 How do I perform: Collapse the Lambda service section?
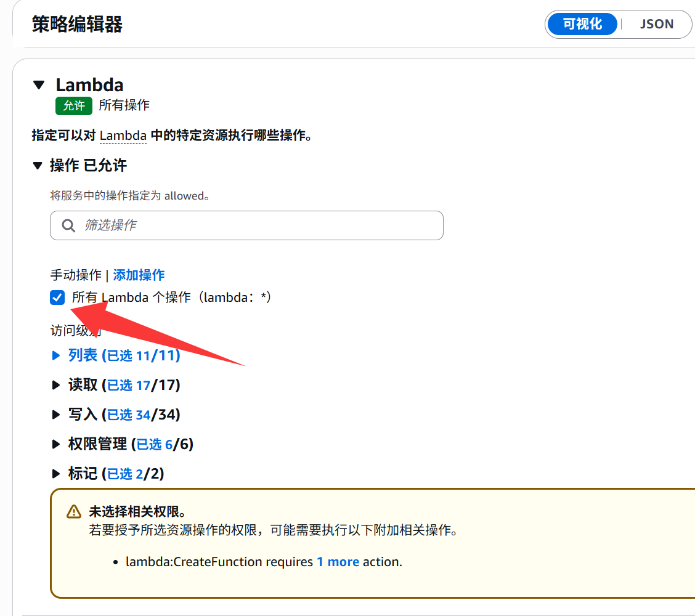tap(39, 84)
